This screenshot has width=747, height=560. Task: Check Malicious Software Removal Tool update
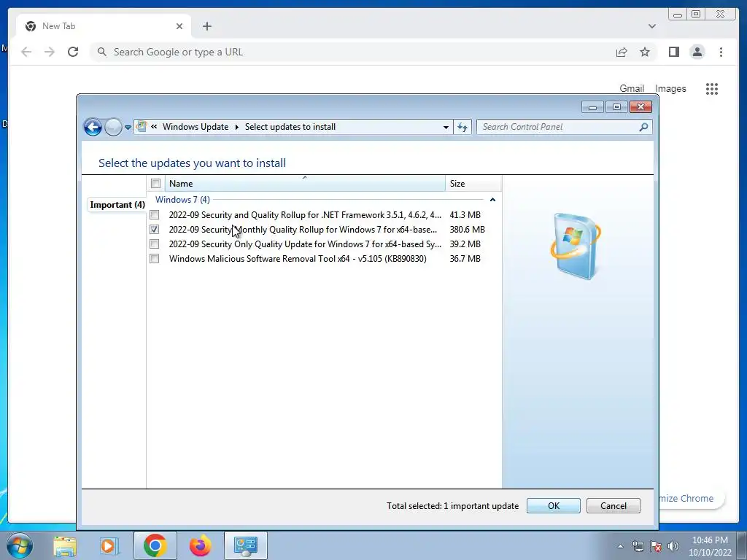tap(155, 259)
